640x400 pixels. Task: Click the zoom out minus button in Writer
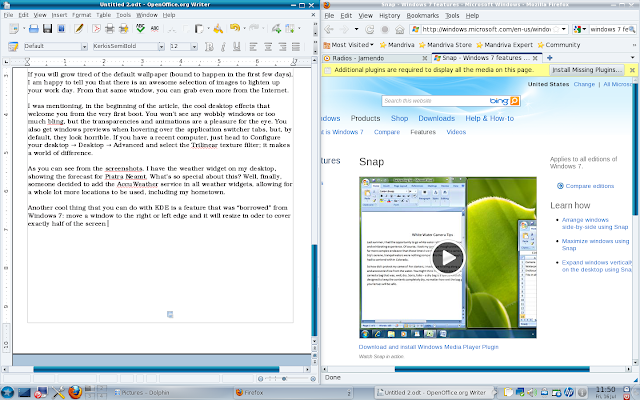coord(260,378)
